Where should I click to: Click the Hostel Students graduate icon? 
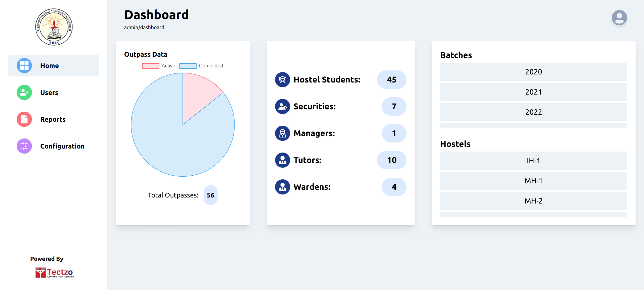[282, 80]
